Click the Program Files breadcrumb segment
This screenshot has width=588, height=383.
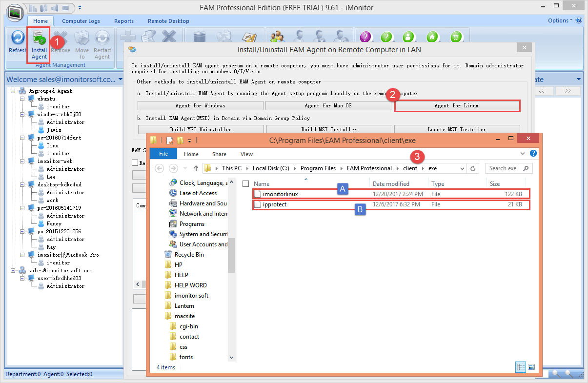click(x=318, y=168)
